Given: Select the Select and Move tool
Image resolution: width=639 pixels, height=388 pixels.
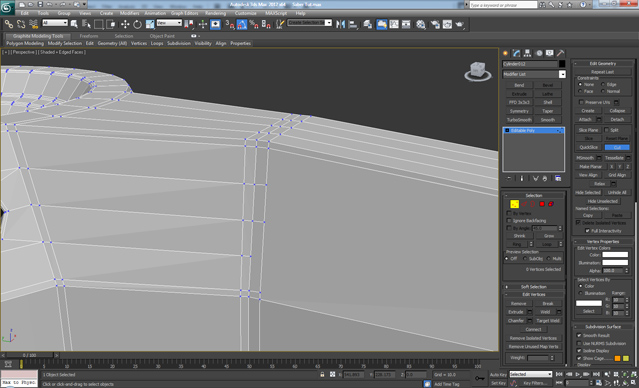Looking at the screenshot, I should [125, 24].
